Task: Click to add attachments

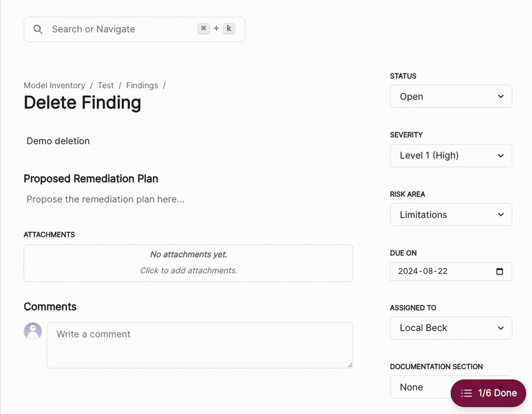Action: tap(188, 270)
